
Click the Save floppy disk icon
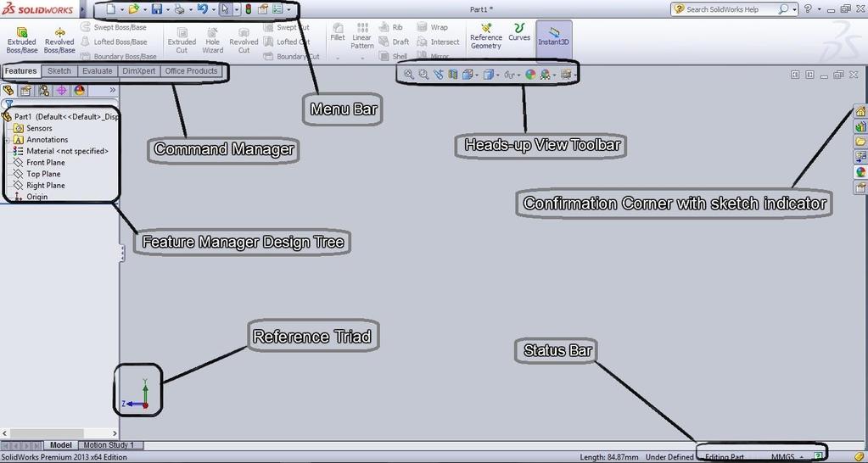coord(157,9)
